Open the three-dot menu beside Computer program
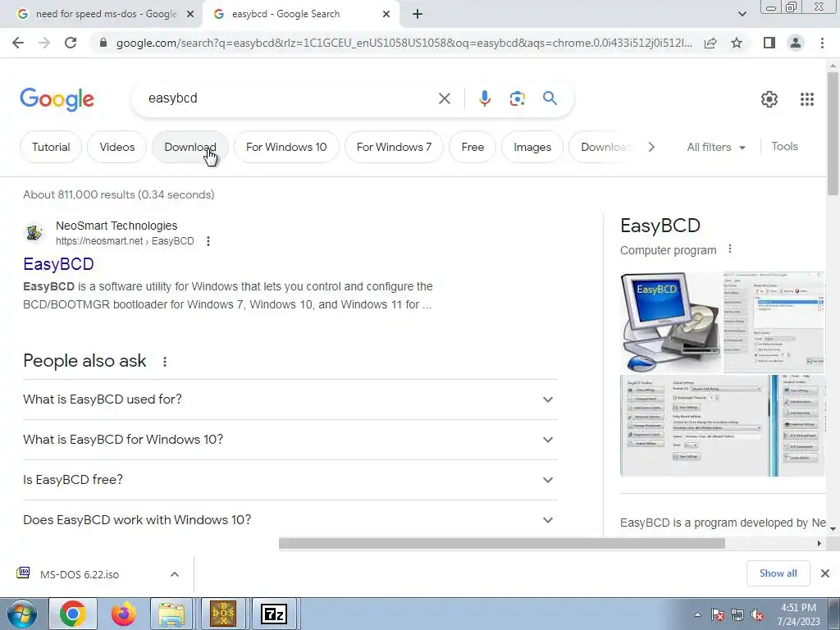Image resolution: width=840 pixels, height=630 pixels. click(x=729, y=249)
